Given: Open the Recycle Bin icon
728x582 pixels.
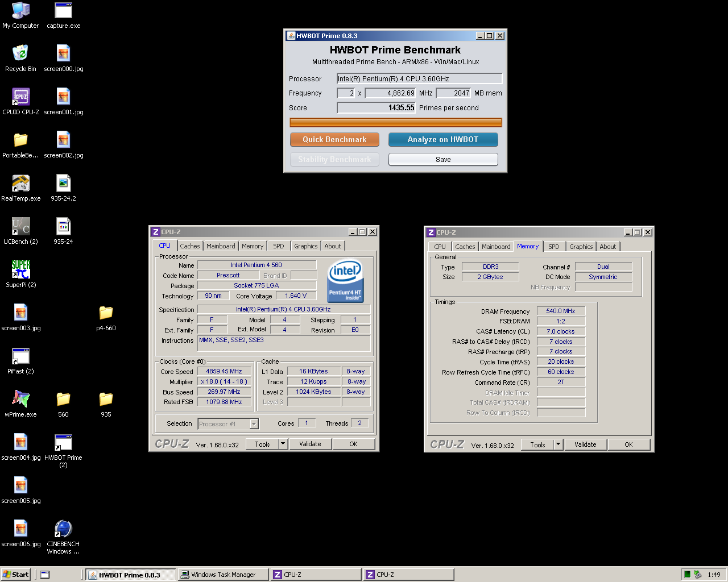Looking at the screenshot, I should click(x=20, y=59).
